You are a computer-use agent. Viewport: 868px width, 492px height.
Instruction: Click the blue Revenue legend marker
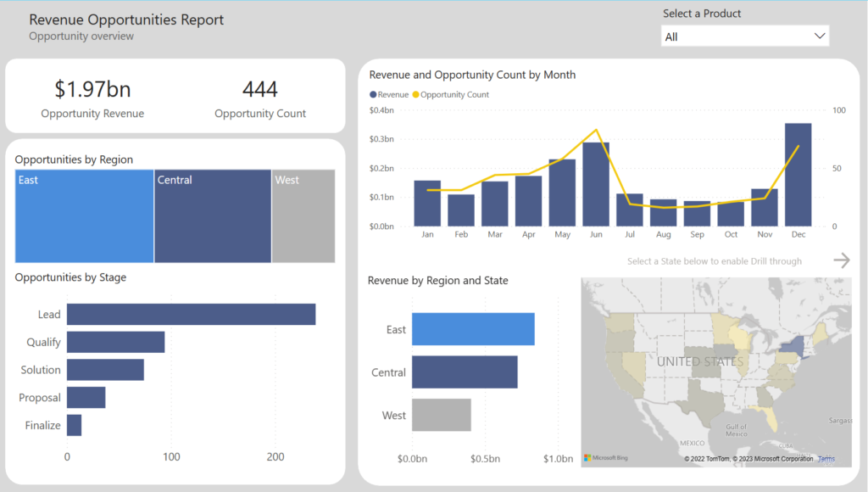(x=371, y=94)
